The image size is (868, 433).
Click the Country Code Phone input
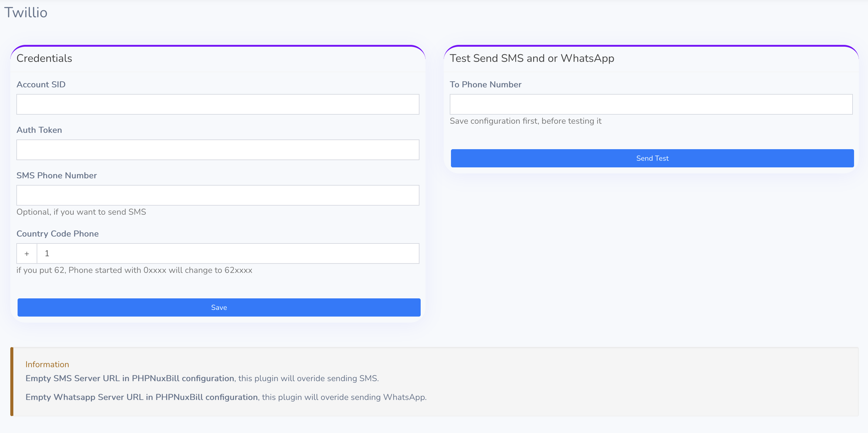pyautogui.click(x=228, y=253)
